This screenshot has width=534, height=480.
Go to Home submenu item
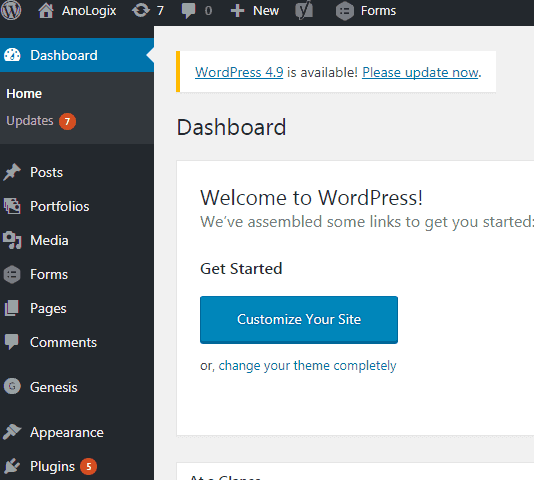point(24,94)
